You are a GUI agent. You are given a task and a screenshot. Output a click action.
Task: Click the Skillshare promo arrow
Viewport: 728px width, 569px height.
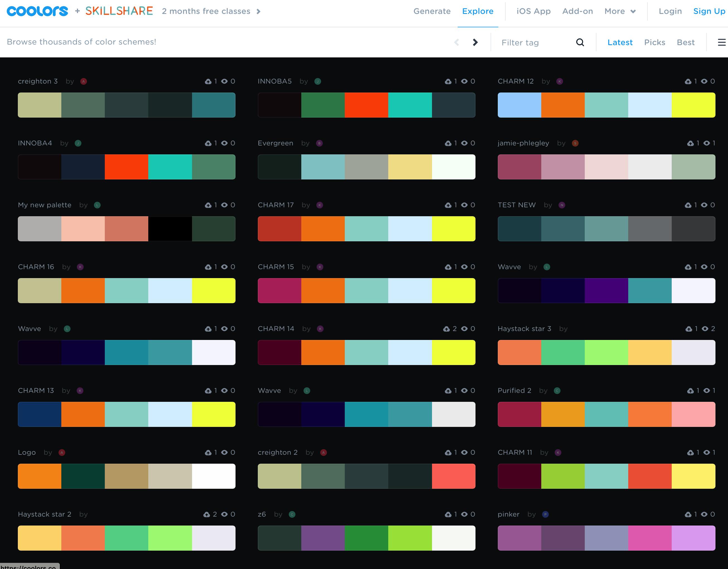[x=258, y=12]
